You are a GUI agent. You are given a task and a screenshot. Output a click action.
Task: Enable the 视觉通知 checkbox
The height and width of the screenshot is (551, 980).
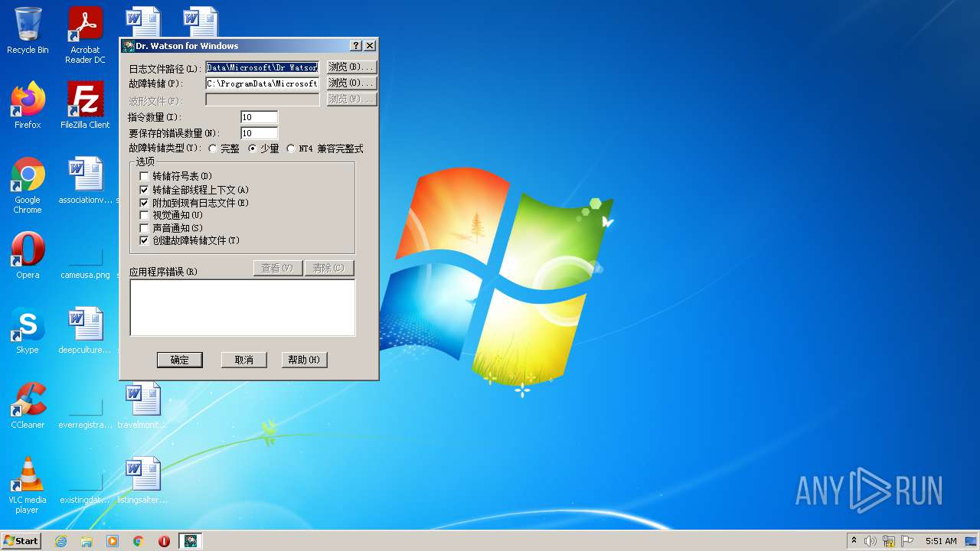click(144, 215)
